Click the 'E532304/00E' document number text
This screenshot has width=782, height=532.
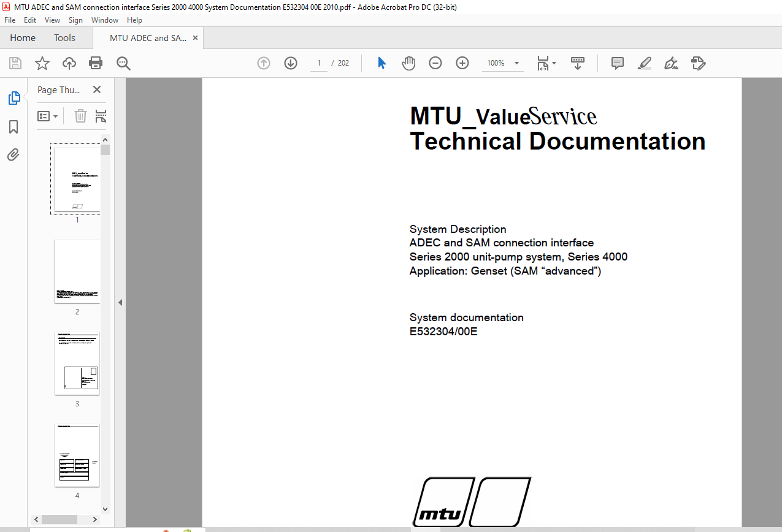click(443, 332)
